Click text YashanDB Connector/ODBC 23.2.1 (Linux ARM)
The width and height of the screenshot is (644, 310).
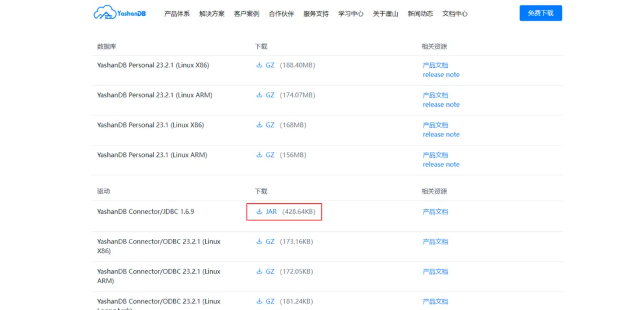(159, 276)
